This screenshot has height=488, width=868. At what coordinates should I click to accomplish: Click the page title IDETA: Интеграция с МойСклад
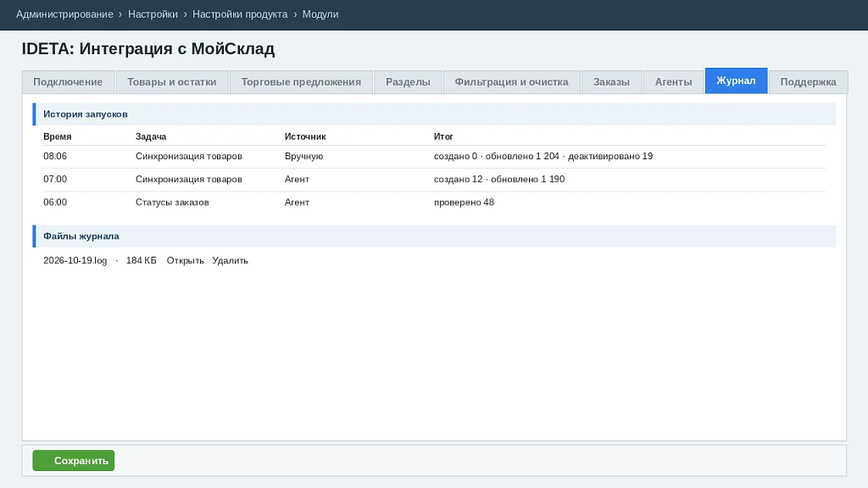[147, 48]
